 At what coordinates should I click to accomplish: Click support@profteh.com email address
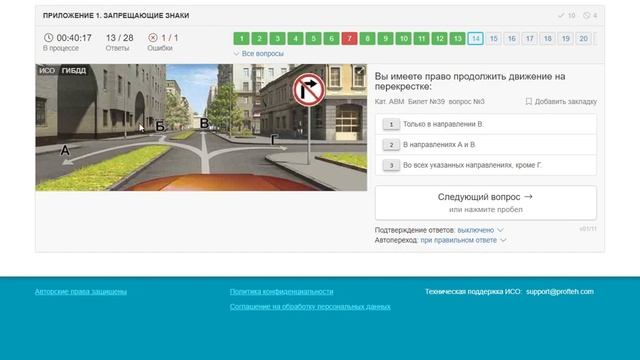pyautogui.click(x=560, y=291)
